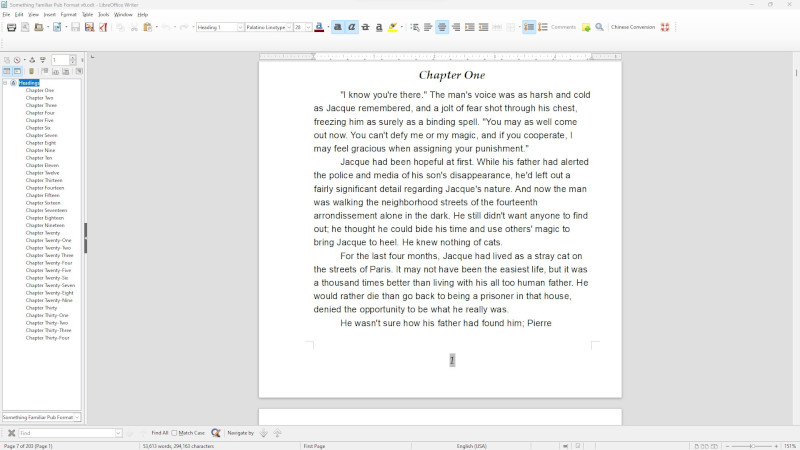Enable the Match Case checkbox
800x450 pixels.
174,433
